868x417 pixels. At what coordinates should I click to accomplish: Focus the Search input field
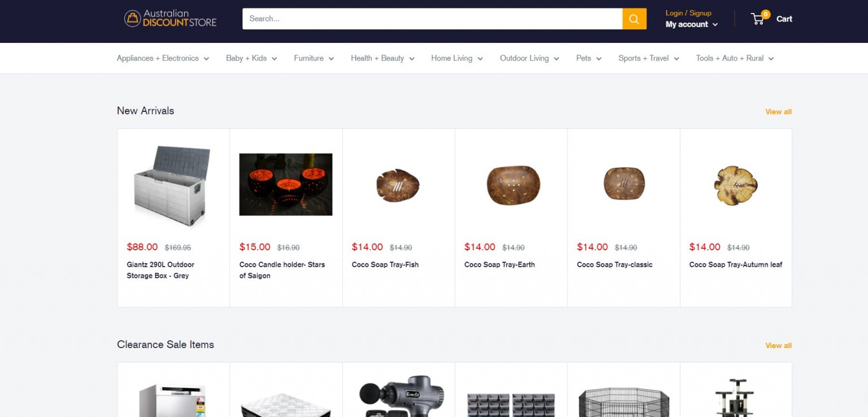[x=432, y=19]
